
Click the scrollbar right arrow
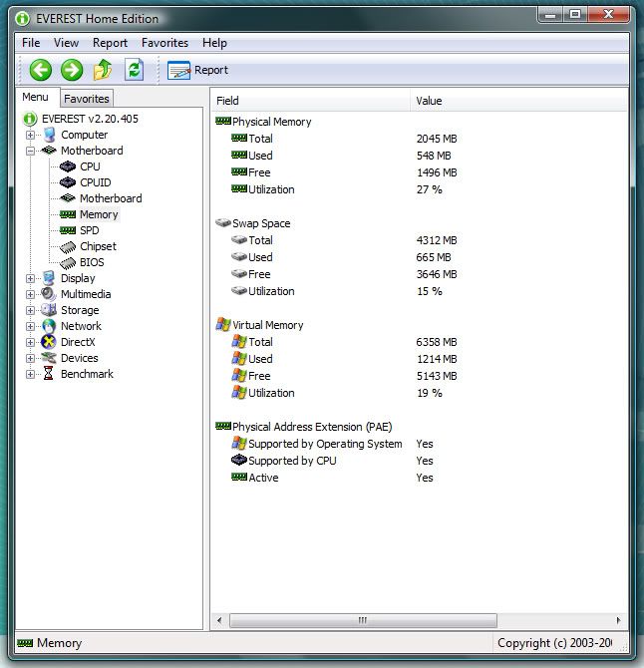(618, 620)
